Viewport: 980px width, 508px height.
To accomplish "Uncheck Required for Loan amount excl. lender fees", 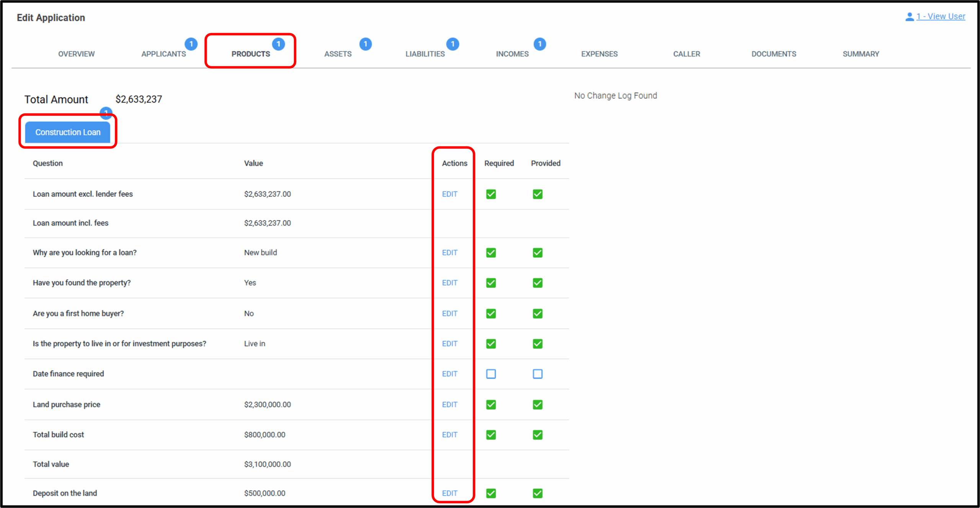I will coord(491,194).
